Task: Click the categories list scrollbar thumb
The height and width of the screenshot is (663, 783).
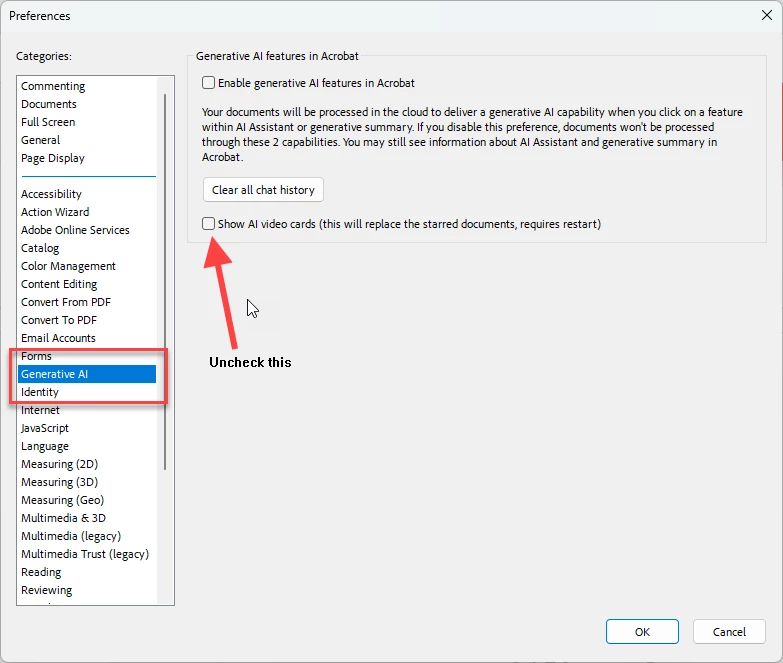Action: (x=165, y=282)
